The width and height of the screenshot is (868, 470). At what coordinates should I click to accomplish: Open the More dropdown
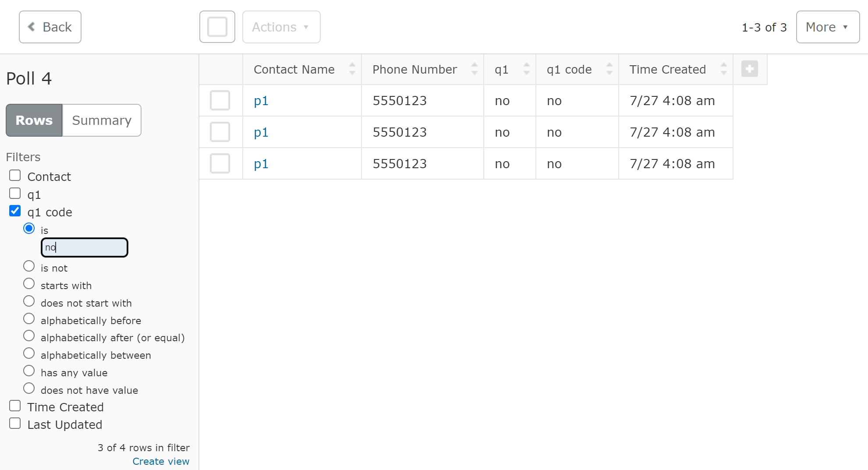click(827, 27)
